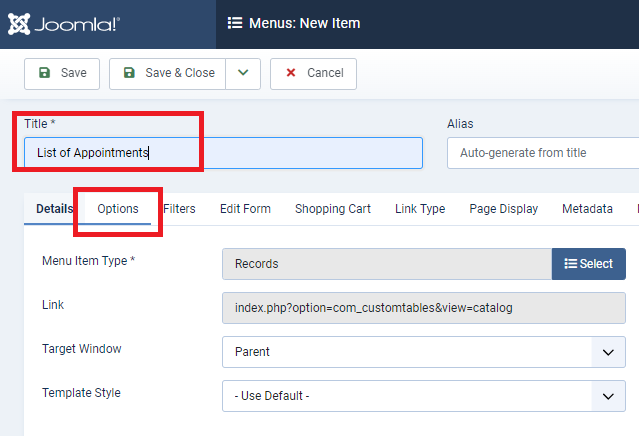Click the red Cancel X icon
The image size is (639, 436).
(291, 73)
